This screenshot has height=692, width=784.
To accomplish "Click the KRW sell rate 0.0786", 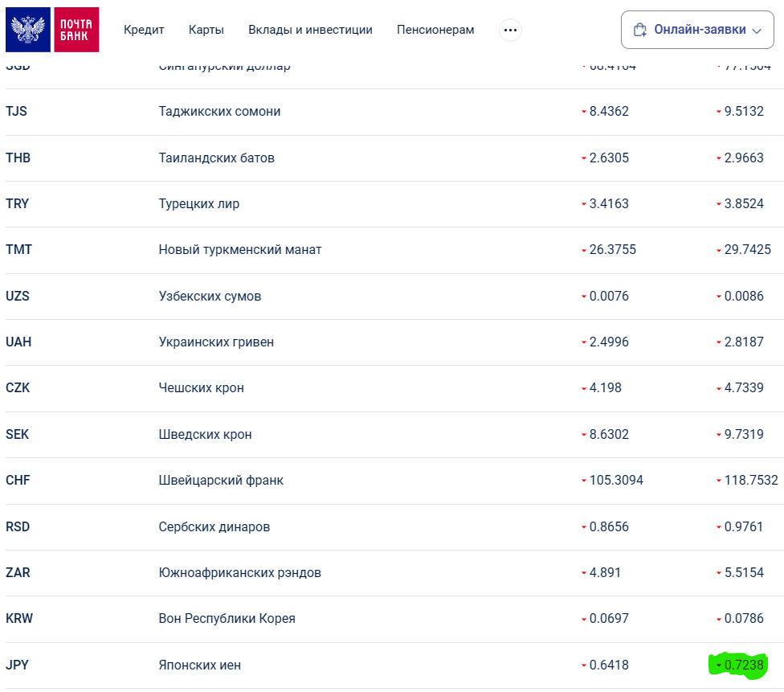I will pyautogui.click(x=744, y=619).
